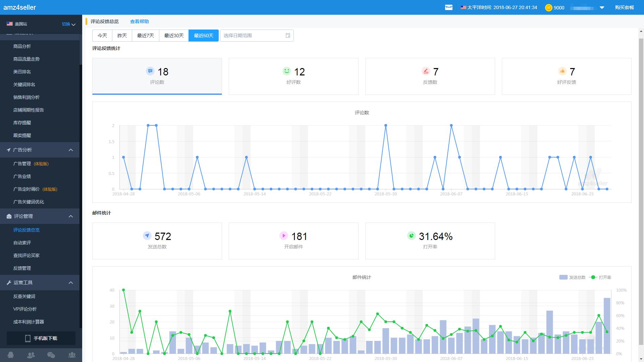Open the mail envelope icon in header
644x362 pixels.
tap(448, 7)
